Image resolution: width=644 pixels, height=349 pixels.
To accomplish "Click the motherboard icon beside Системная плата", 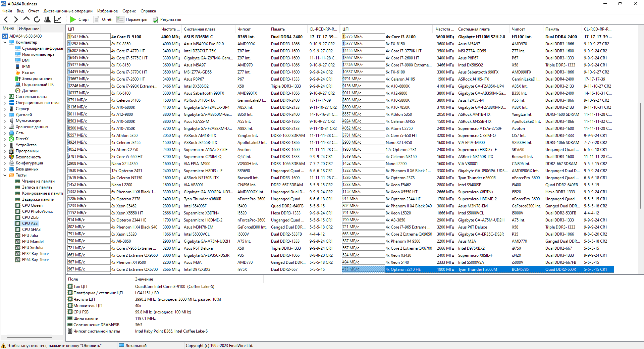I will coord(11,97).
